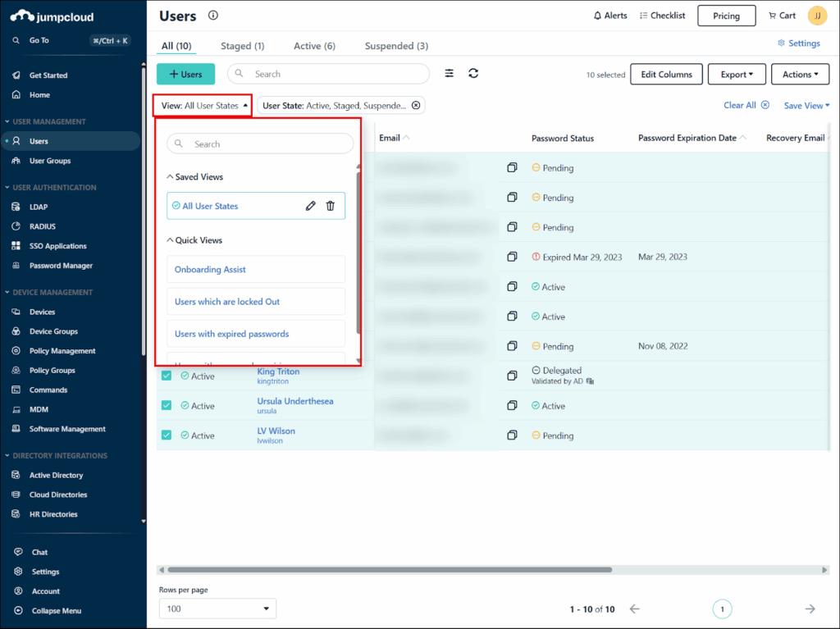The height and width of the screenshot is (629, 840).
Task: Uncheck Ursula Underthesea row checkbox
Action: (x=167, y=405)
